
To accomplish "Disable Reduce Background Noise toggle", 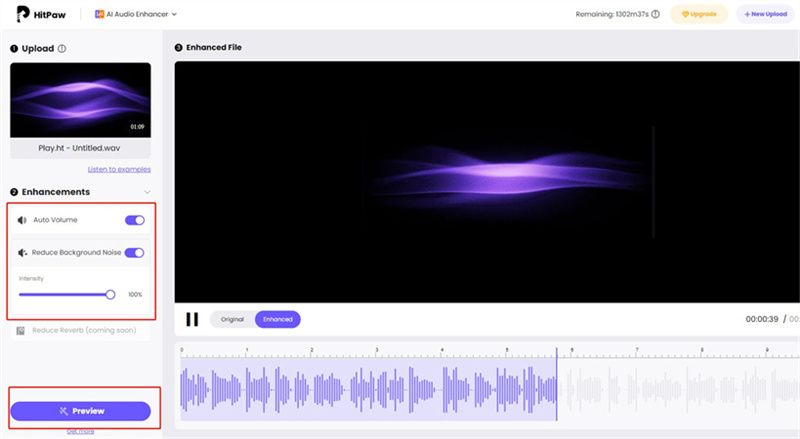I will coord(134,253).
